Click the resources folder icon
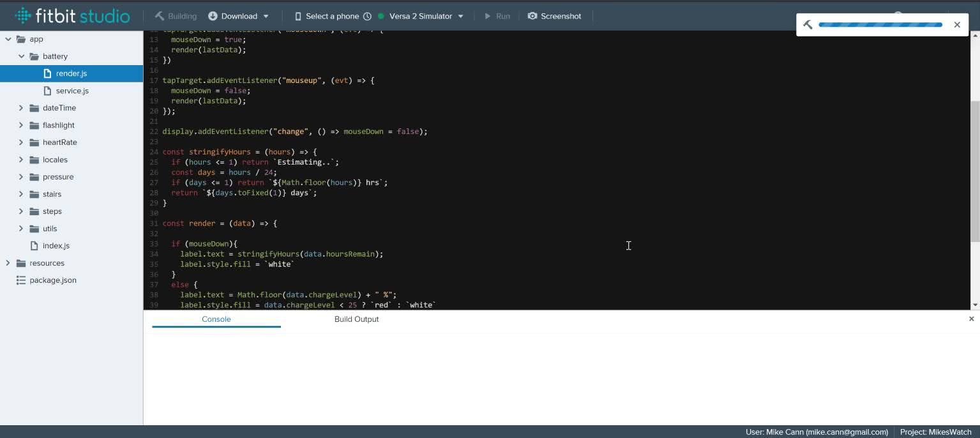This screenshot has width=980, height=438. [21, 263]
